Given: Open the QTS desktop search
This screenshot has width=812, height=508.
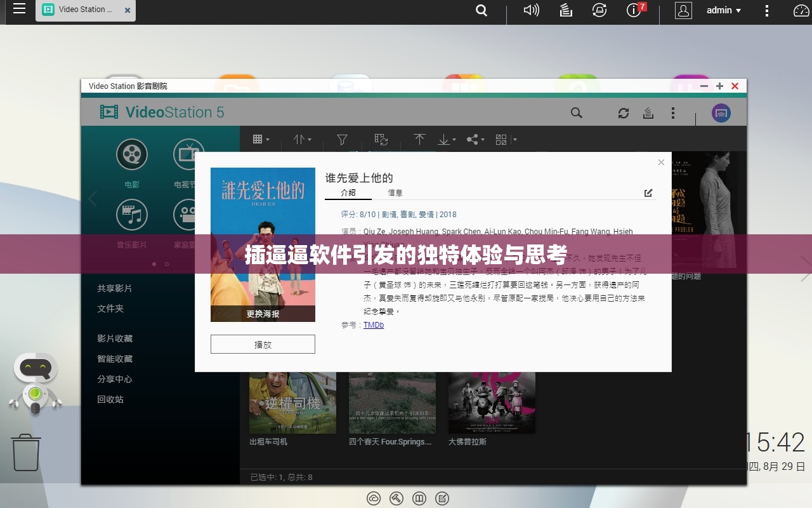Looking at the screenshot, I should coord(481,10).
